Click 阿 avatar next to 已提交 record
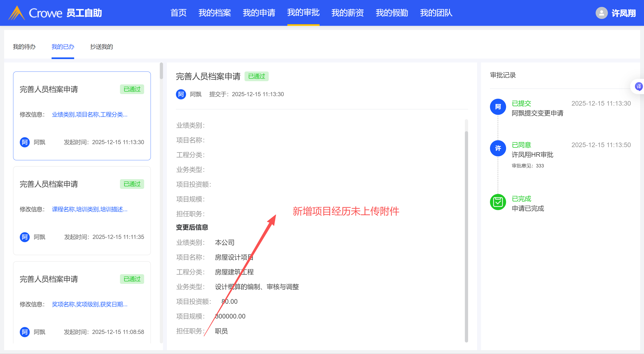Viewport: 644px width, 354px height. click(498, 107)
